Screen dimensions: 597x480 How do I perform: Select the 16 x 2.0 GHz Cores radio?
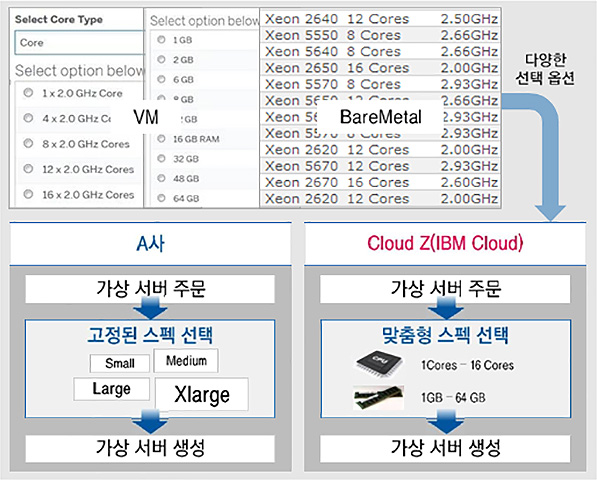(x=28, y=194)
